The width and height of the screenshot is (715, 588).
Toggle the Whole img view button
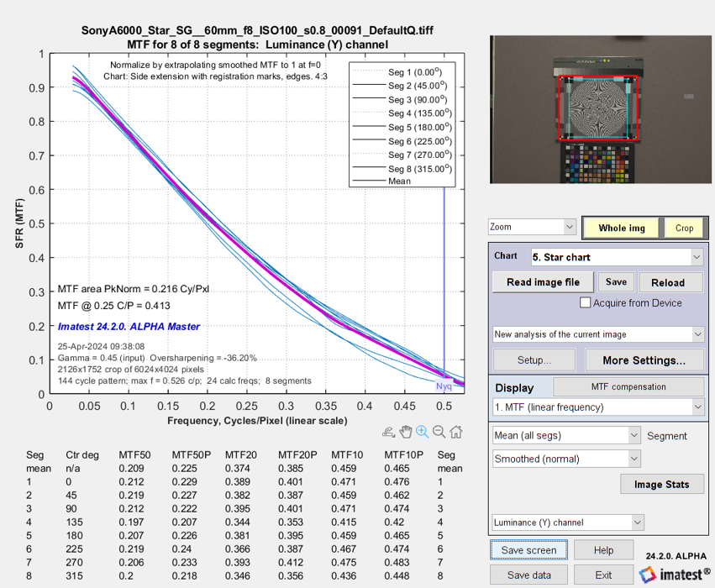pyautogui.click(x=622, y=228)
